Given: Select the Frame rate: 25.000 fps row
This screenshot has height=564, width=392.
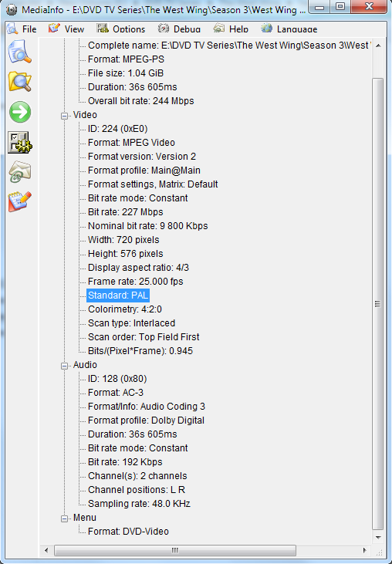Looking at the screenshot, I should pos(135,282).
